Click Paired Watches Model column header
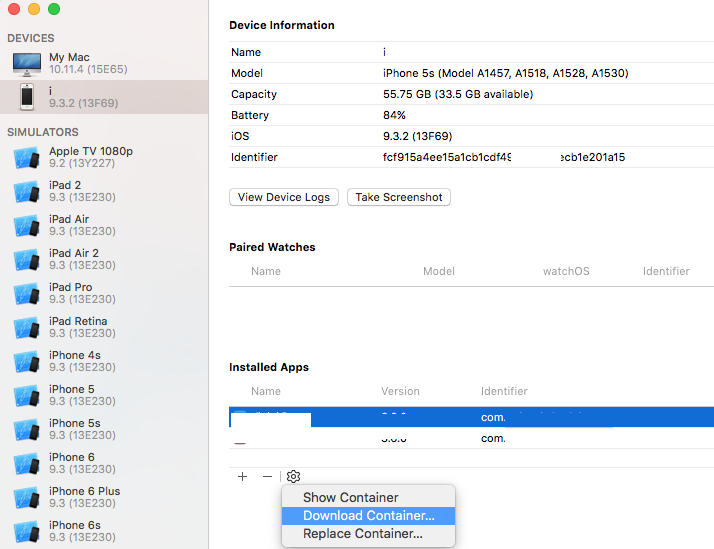This screenshot has height=549, width=714. pyautogui.click(x=439, y=271)
